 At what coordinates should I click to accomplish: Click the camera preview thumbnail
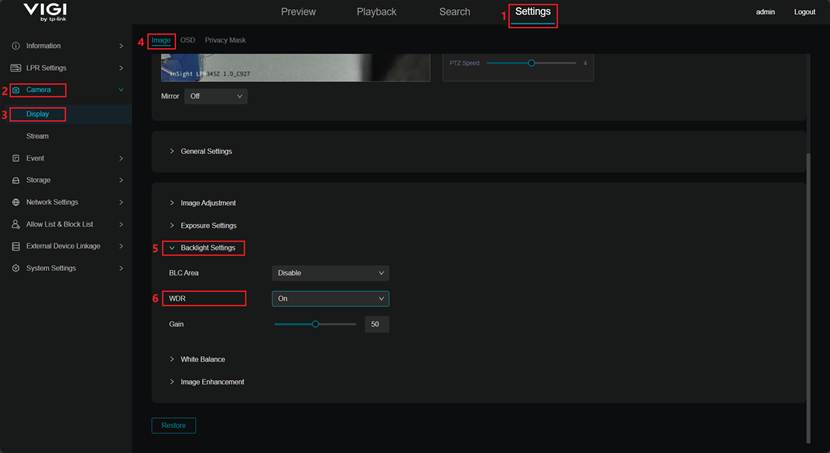click(295, 68)
